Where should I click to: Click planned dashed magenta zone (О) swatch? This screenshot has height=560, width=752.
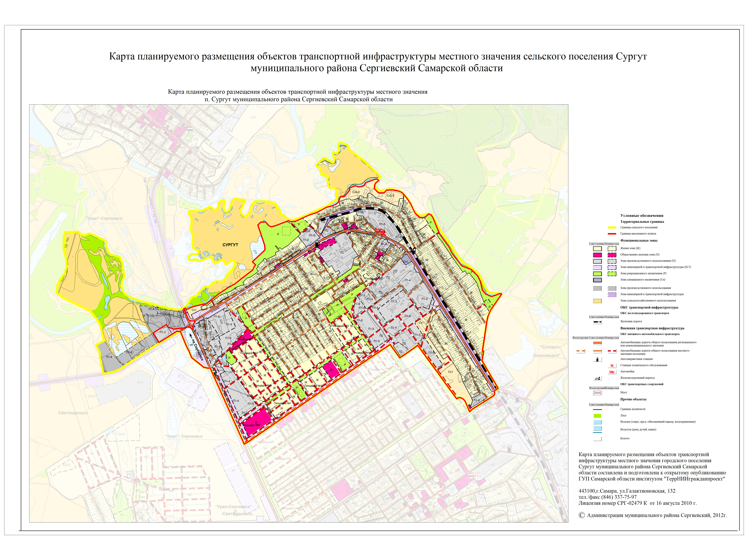point(612,255)
